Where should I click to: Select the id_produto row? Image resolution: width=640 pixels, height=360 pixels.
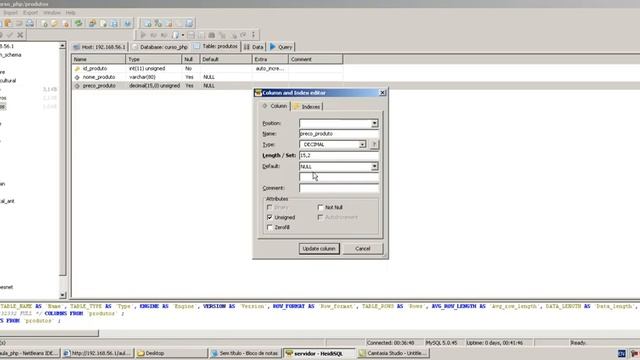[207, 69]
